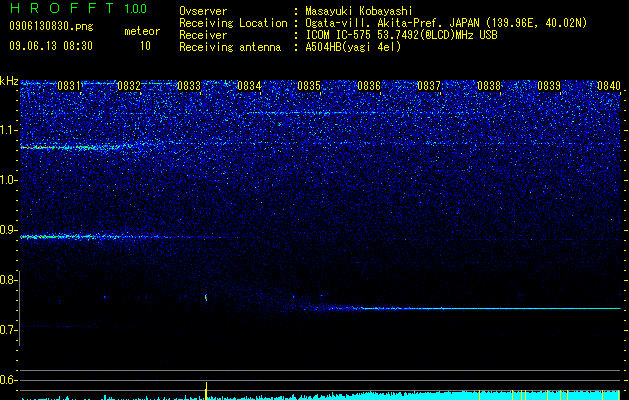629x400 pixels.
Task: Click the 0832 time marker
Action: pyautogui.click(x=129, y=86)
